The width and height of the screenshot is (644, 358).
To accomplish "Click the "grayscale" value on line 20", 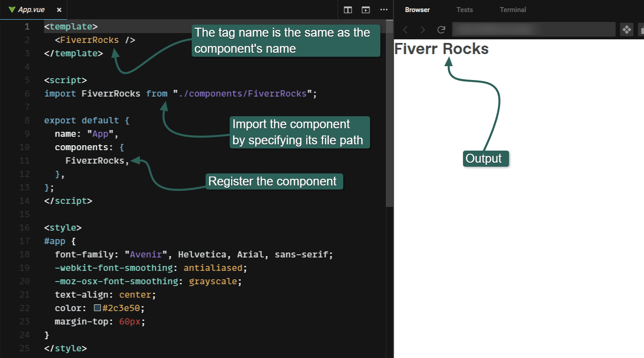I will point(213,282).
